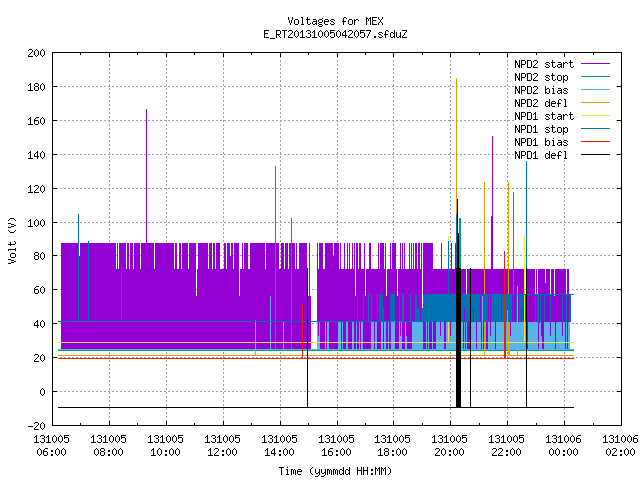Click the x-axis tick '131005 14:00'
Screen dimensions: 640x480
click(x=279, y=446)
